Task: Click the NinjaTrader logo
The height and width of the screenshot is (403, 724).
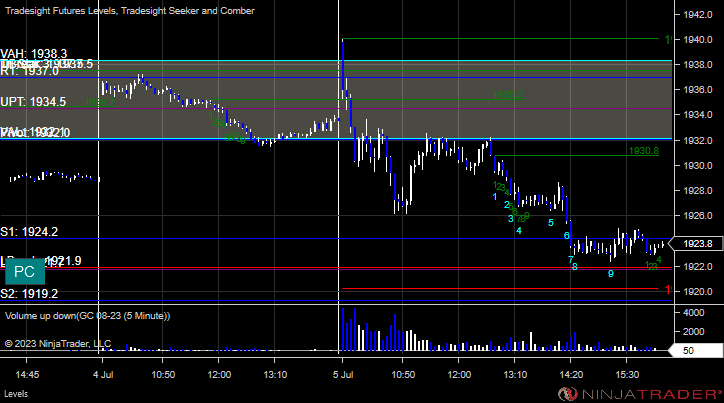Action: pos(640,394)
